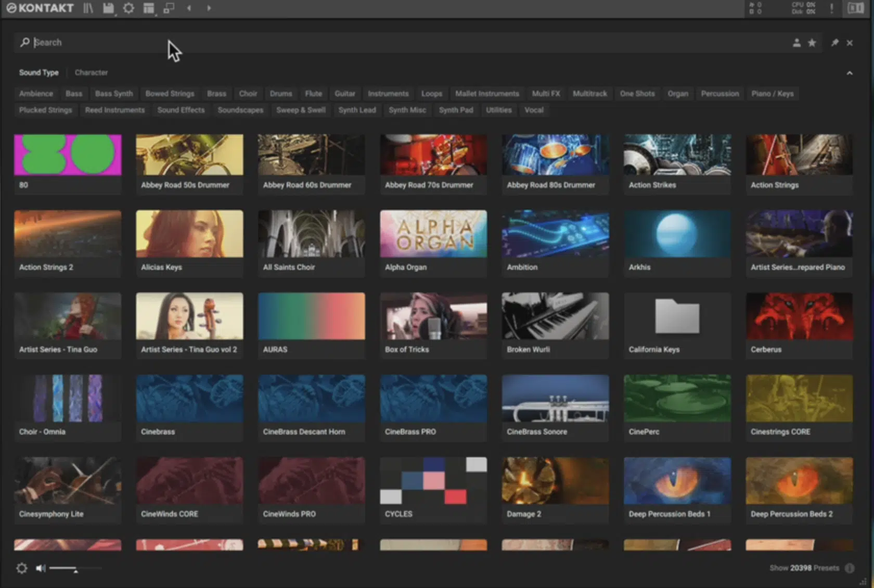874x588 pixels.
Task: Open the AURAS library
Action: [312, 326]
